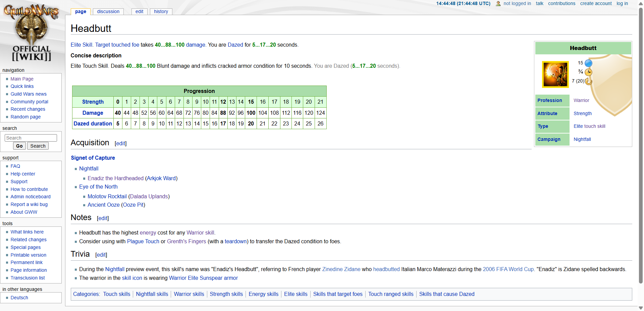Click the Search input field
644x311 pixels.
click(31, 138)
